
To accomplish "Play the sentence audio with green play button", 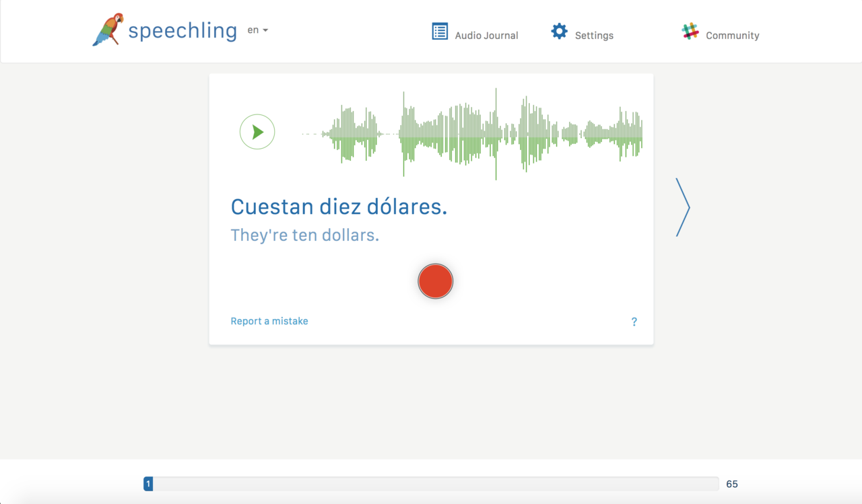I will click(x=257, y=132).
